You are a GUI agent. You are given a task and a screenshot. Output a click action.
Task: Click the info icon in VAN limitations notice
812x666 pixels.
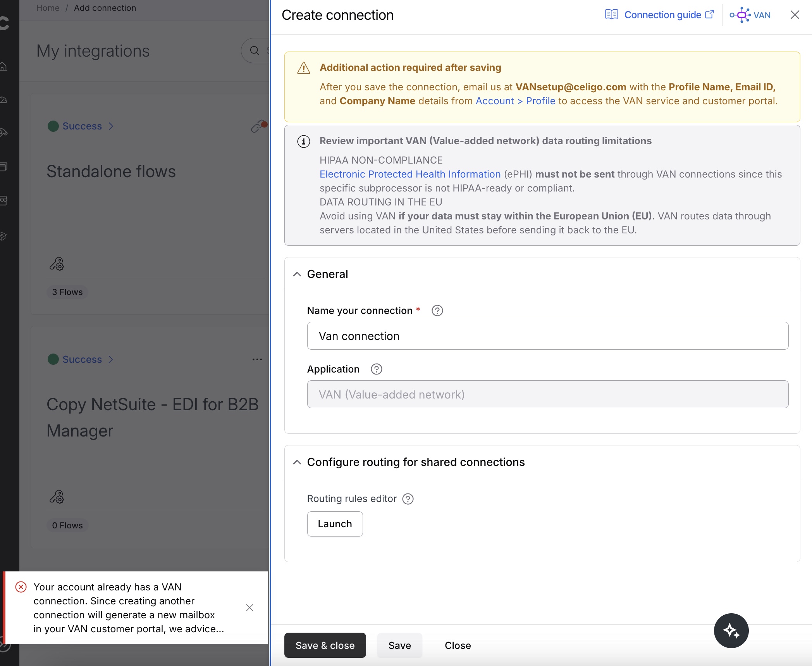(x=304, y=141)
